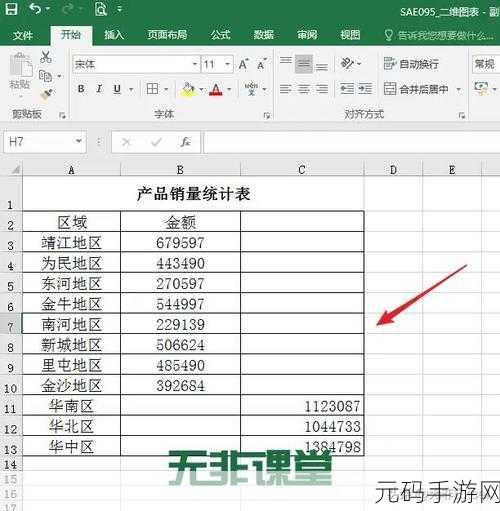Click the Redo arrow icon

[69, 9]
